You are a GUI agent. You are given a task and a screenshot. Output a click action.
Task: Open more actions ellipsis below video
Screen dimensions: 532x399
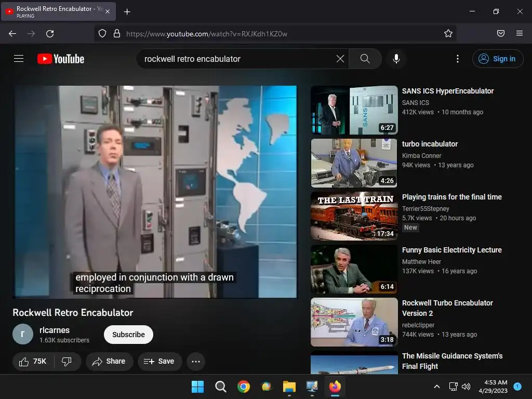[196, 362]
